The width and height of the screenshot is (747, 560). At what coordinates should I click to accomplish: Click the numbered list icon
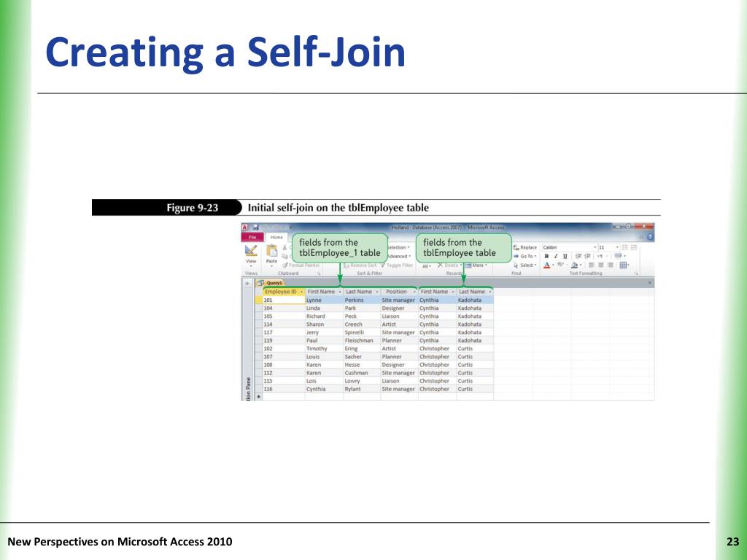pos(634,248)
